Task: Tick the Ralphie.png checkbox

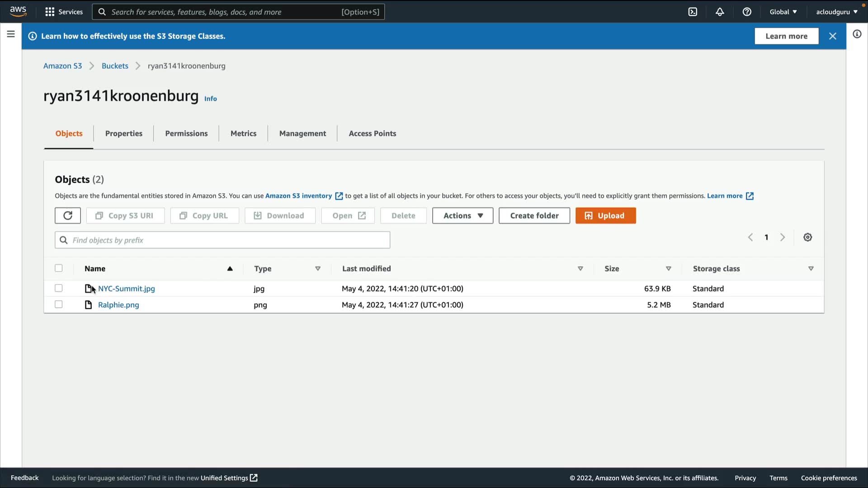Action: coord(59,305)
